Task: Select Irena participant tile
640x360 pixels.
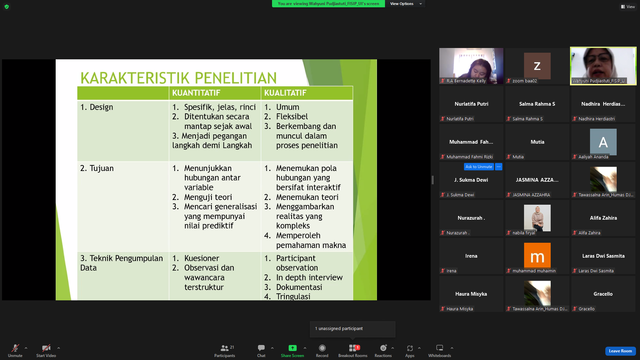Action: (471, 256)
